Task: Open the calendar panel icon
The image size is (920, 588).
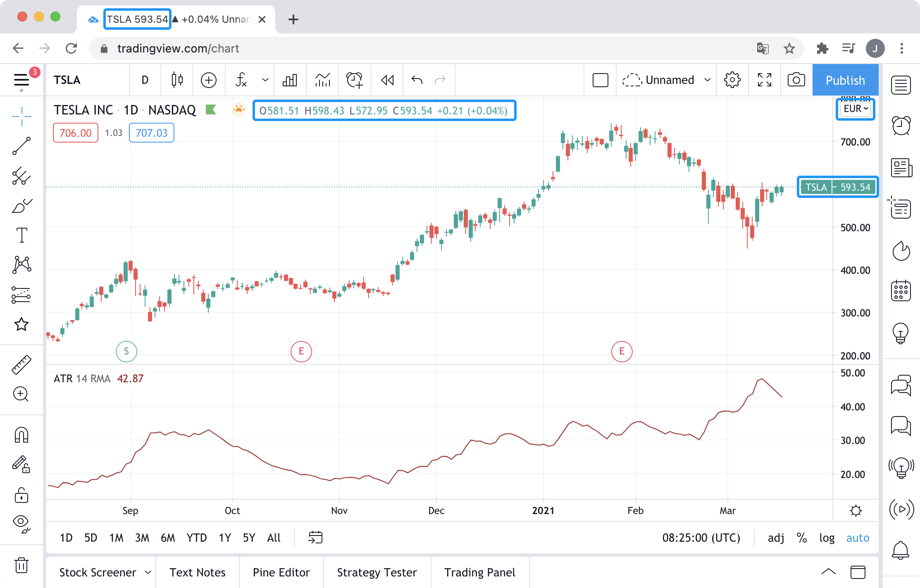Action: [901, 291]
